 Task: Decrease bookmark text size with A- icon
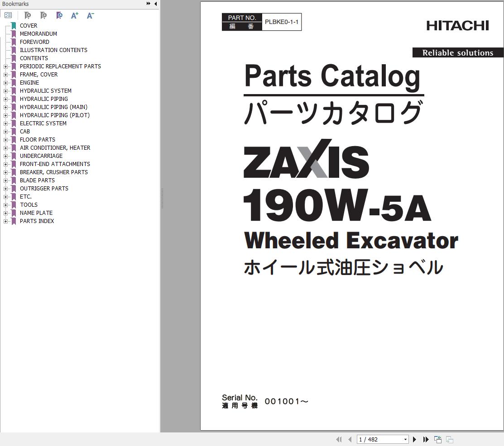(x=90, y=15)
